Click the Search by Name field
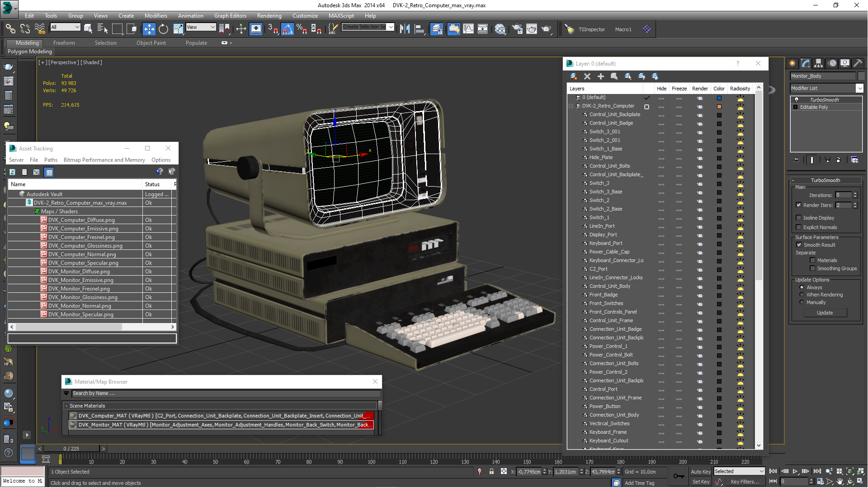 pyautogui.click(x=225, y=394)
